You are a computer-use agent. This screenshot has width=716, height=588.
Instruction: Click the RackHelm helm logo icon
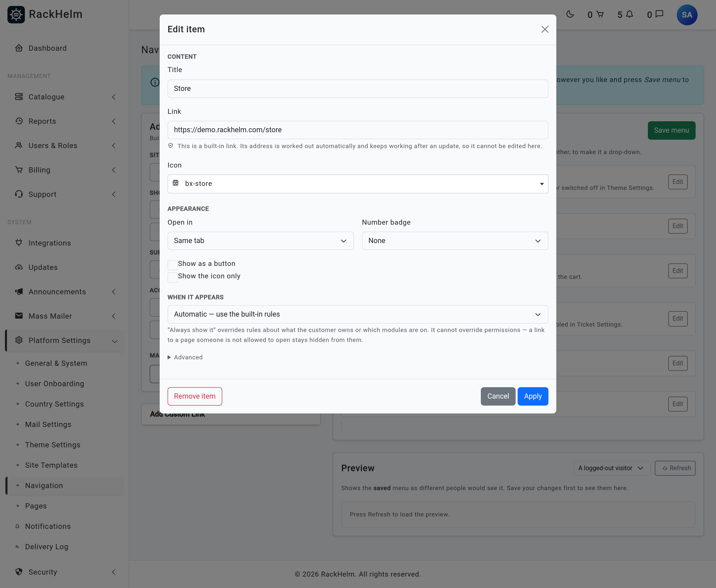(x=16, y=15)
